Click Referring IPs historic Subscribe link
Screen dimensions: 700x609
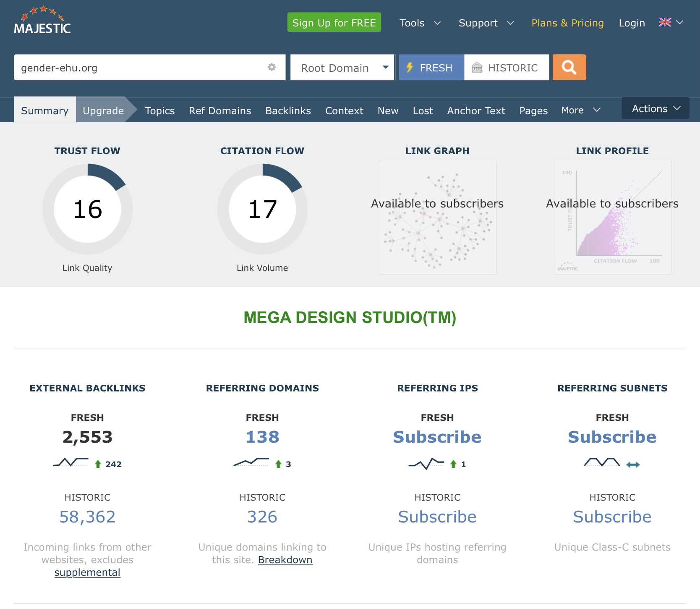point(437,517)
